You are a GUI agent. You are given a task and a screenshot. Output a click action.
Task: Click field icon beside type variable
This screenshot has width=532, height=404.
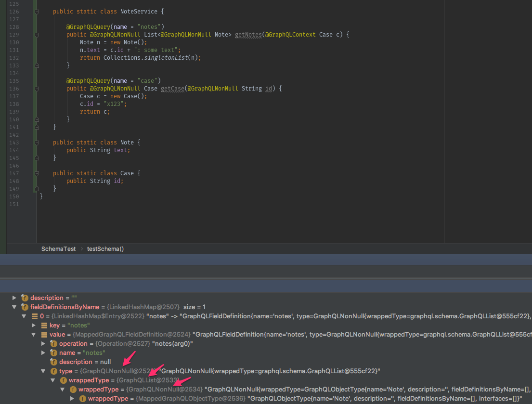click(x=53, y=371)
